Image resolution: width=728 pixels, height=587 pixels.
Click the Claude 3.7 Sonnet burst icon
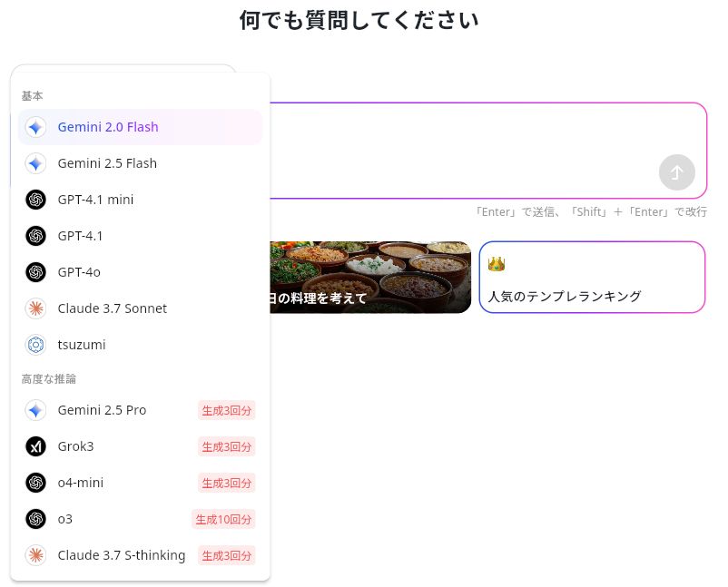click(x=35, y=308)
